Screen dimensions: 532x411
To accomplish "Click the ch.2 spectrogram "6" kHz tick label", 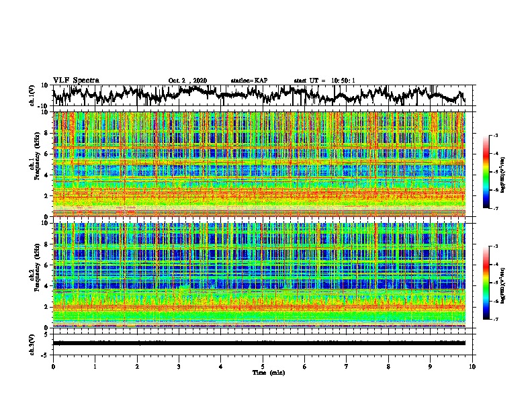I will click(46, 265).
